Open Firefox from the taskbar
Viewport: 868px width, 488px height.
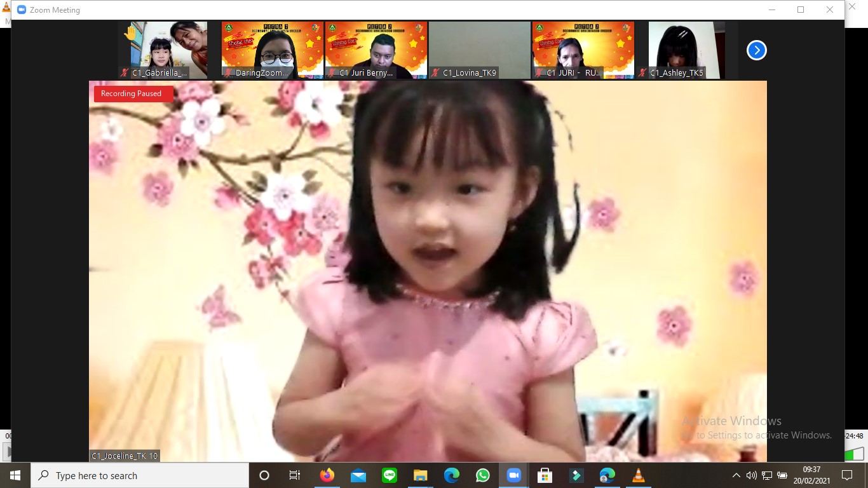pos(327,475)
